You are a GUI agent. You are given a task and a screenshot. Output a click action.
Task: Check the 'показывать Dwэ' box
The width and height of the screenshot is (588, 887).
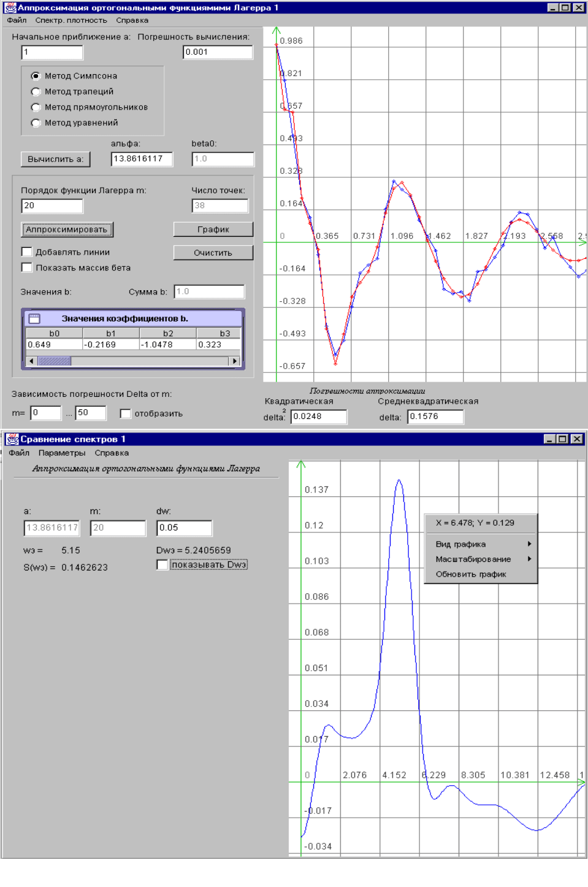coord(162,564)
